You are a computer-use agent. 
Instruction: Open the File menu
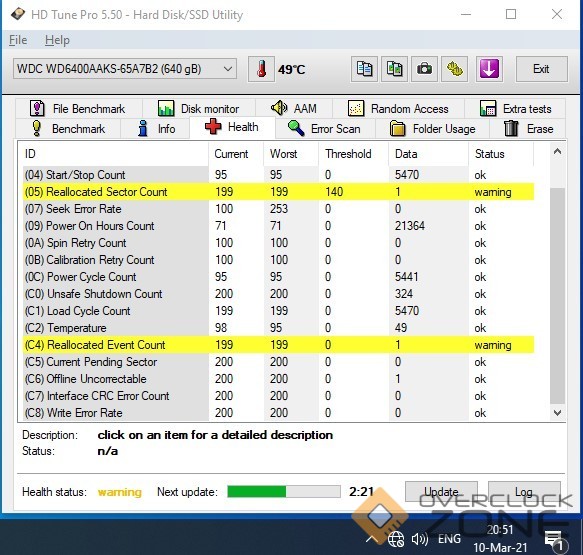18,40
